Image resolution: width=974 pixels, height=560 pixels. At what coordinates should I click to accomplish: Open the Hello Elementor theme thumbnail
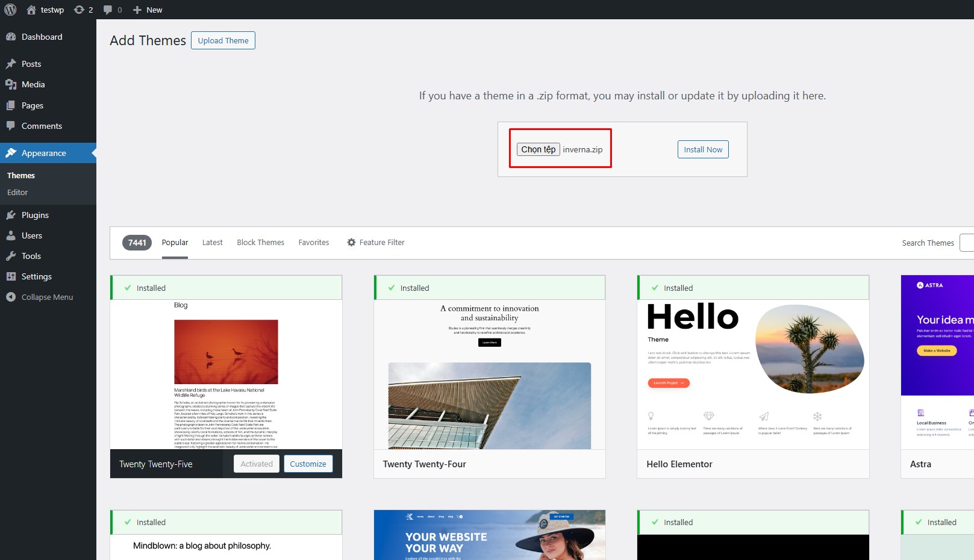click(753, 374)
